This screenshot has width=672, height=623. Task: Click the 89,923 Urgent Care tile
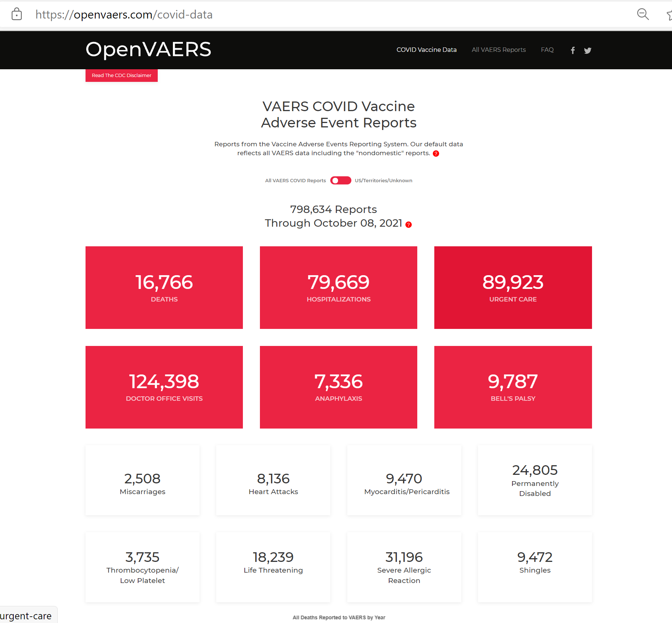[513, 287]
